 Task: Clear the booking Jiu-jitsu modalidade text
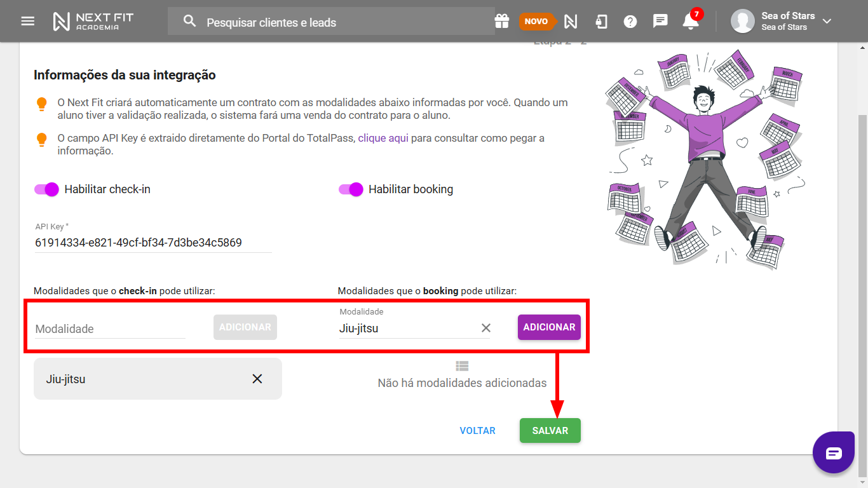point(486,328)
